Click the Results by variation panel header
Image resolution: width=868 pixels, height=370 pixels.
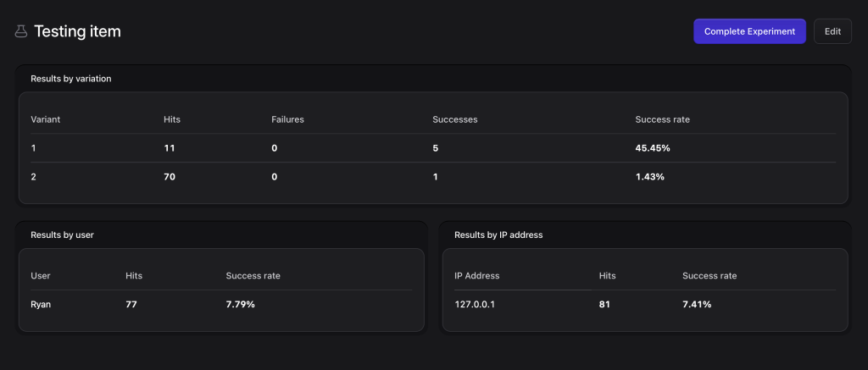pos(71,78)
